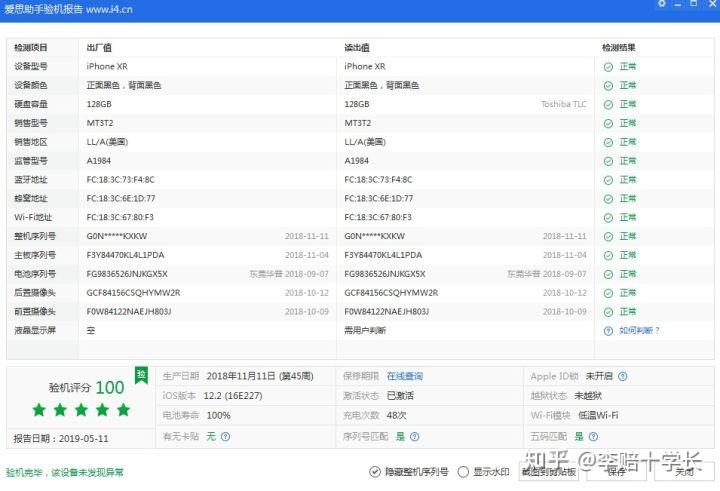The image size is (720, 491).
Task: Click the 截图到剪贴板 button
Action: pyautogui.click(x=548, y=472)
